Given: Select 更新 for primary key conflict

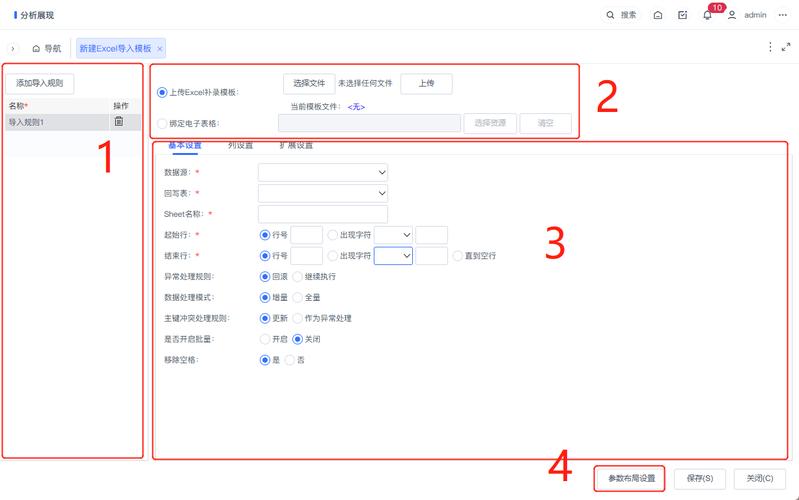Looking at the screenshot, I should [264, 319].
